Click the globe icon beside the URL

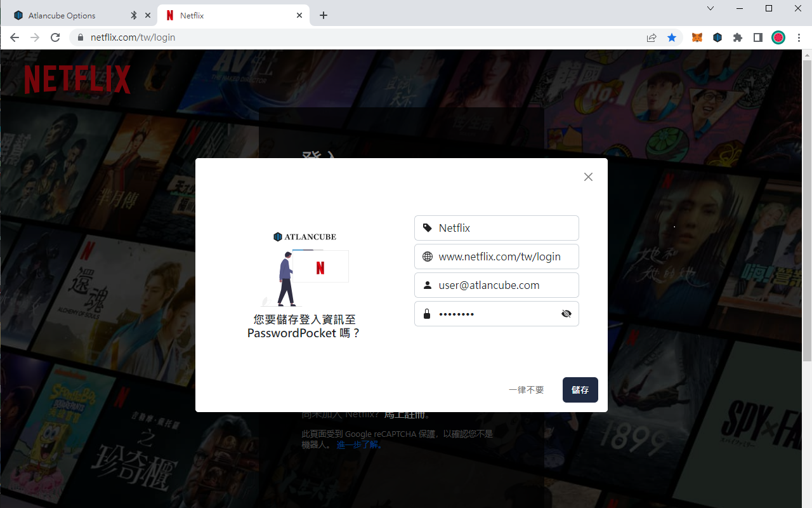point(428,257)
